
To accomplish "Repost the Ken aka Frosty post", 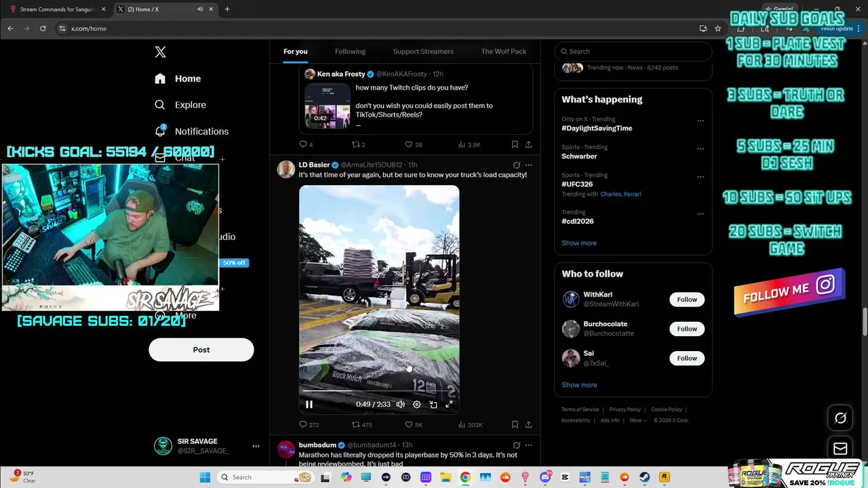I will click(x=358, y=144).
